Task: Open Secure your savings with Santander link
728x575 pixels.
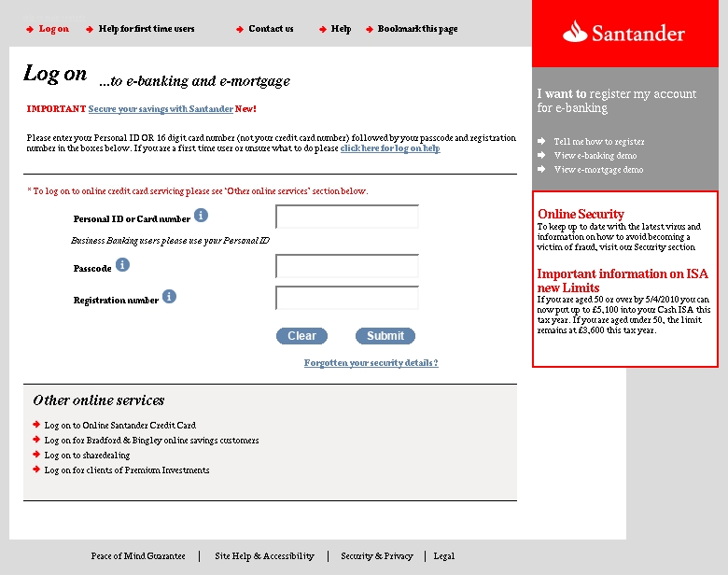Action: 161,108
